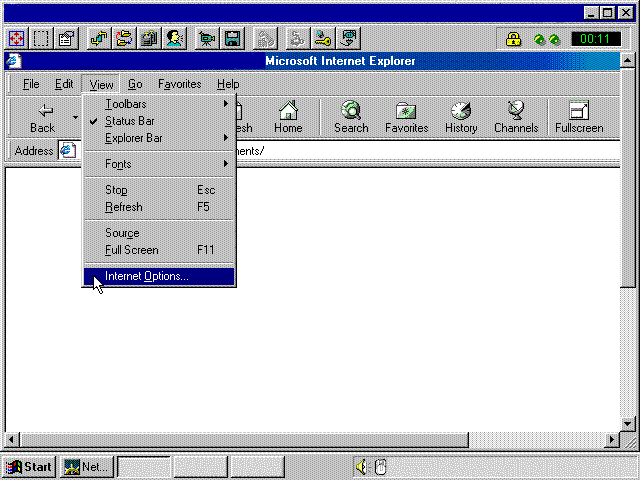Open the History toolbar button
This screenshot has height=480, width=640.
[461, 118]
